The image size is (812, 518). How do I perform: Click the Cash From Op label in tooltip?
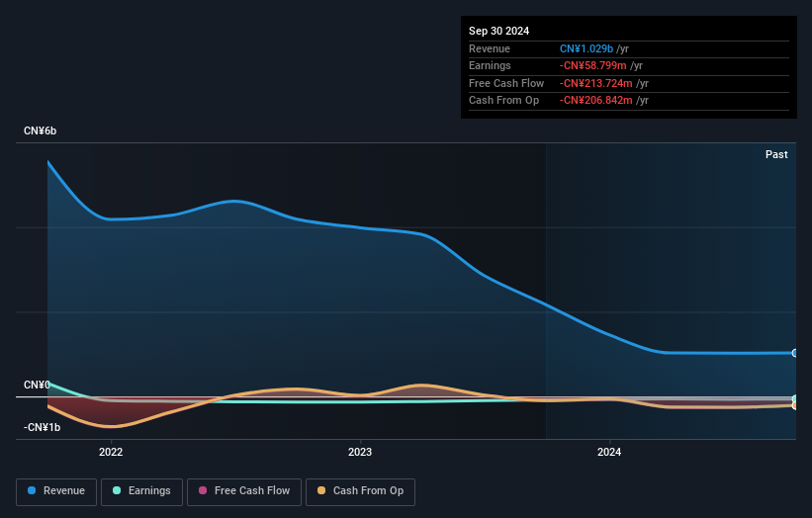coord(503,101)
